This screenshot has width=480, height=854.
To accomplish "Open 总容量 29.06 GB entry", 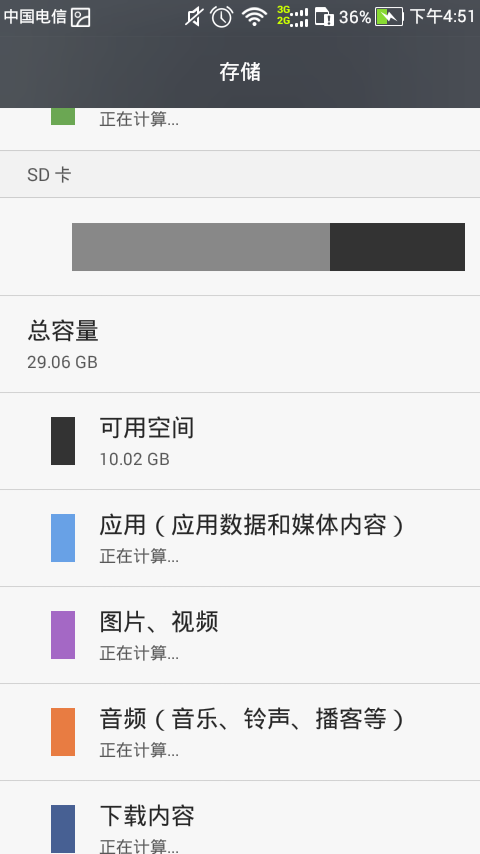I will pyautogui.click(x=240, y=344).
